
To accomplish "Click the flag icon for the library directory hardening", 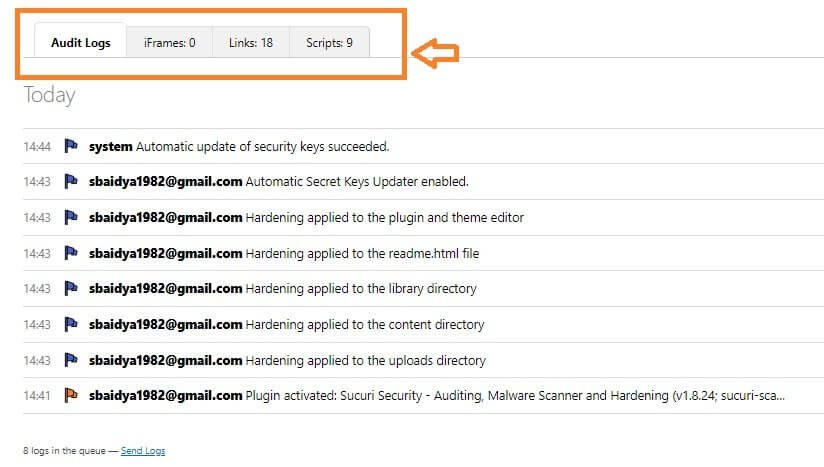I will tap(71, 288).
